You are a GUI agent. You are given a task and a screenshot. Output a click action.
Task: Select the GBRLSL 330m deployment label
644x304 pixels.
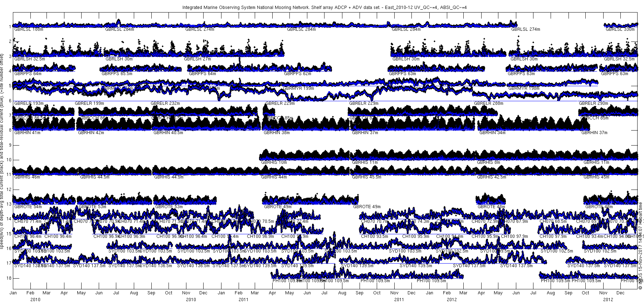pyautogui.click(x=620, y=29)
